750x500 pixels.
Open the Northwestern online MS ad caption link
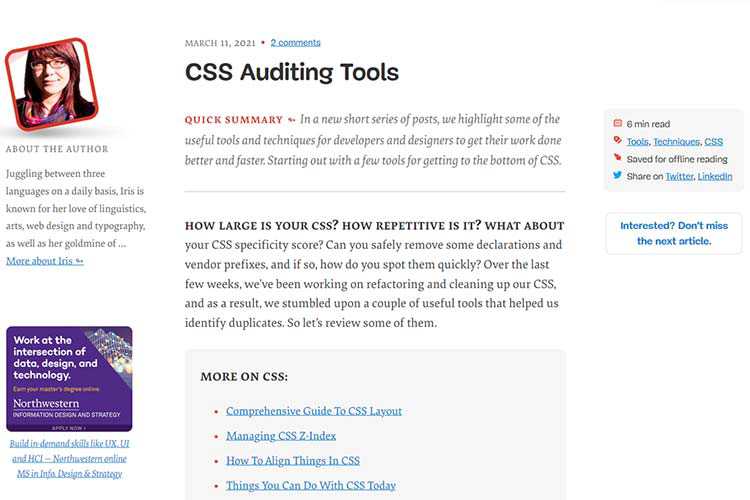point(69,459)
